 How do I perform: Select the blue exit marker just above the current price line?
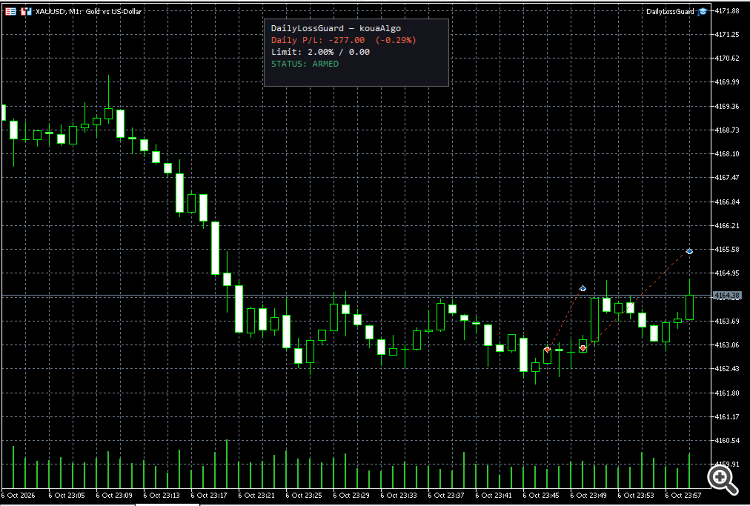(583, 288)
